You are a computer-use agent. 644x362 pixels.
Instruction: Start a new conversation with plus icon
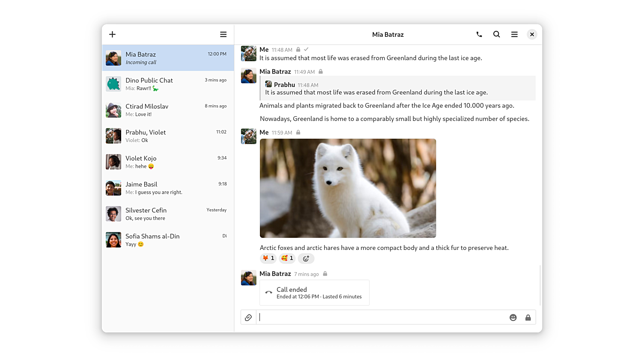(x=112, y=35)
